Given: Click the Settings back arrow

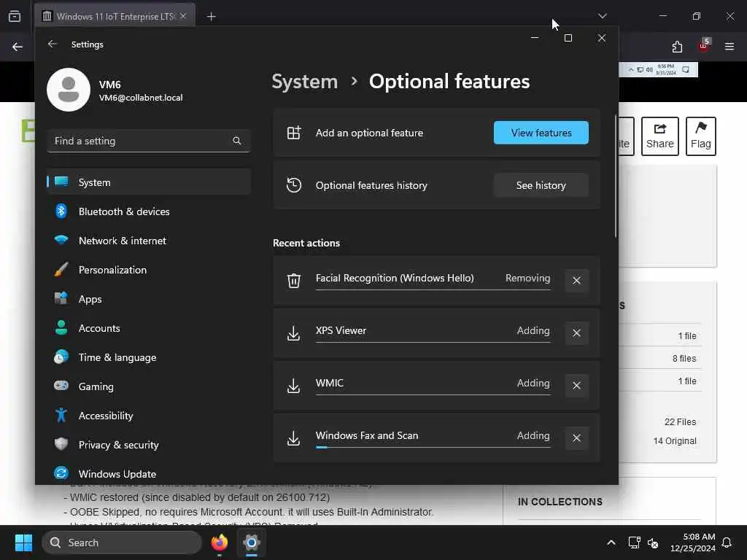Looking at the screenshot, I should coord(53,44).
